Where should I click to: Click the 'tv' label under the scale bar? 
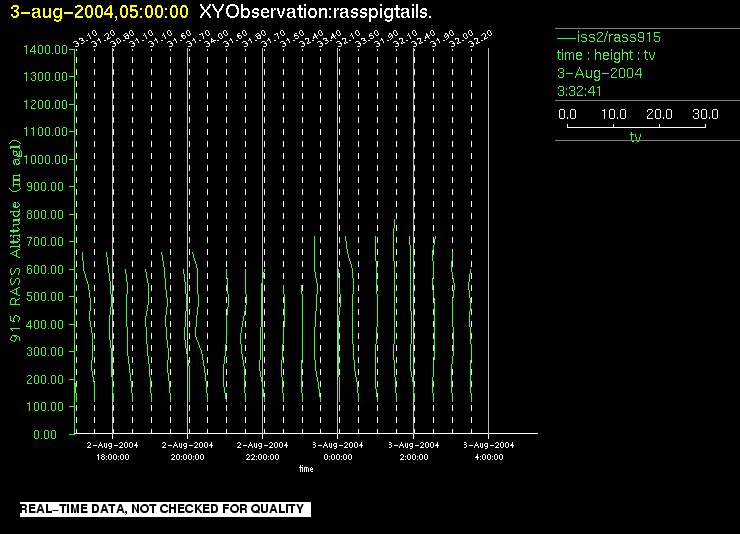pos(636,137)
